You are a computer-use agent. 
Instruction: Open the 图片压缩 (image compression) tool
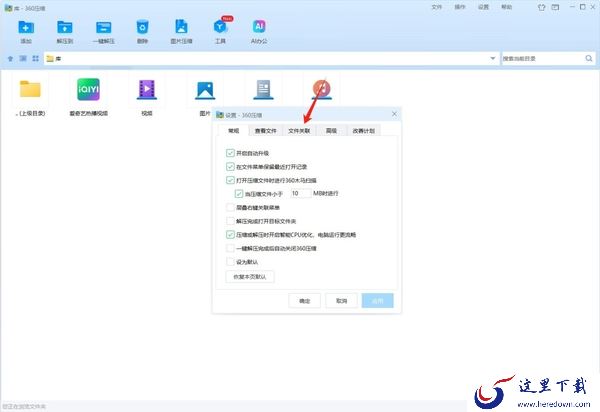[181, 27]
